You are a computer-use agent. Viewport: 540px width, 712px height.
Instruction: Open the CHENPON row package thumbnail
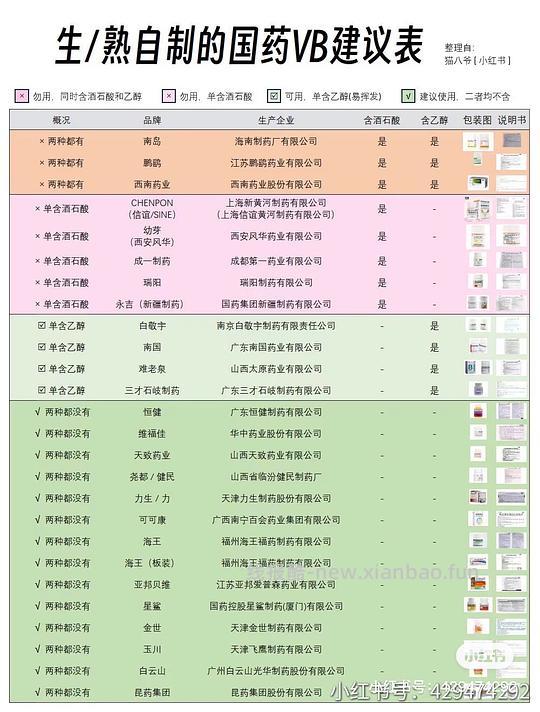(478, 209)
